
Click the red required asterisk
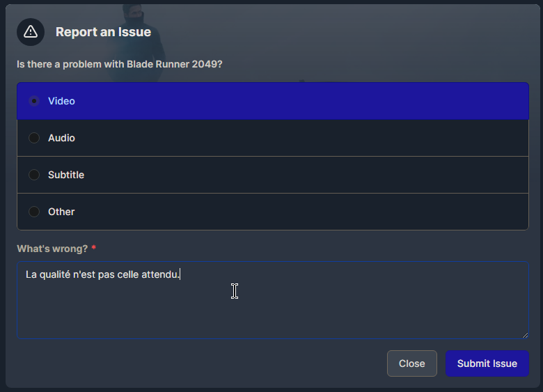coord(94,249)
